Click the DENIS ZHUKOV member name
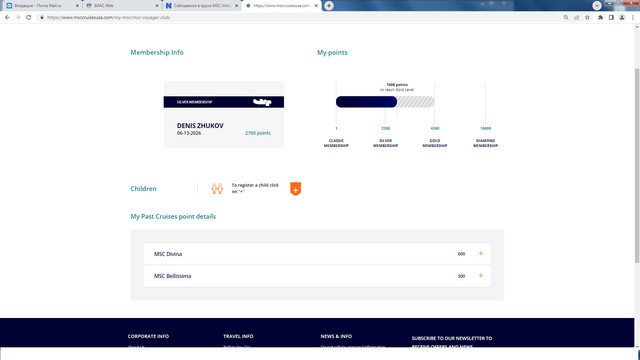Screen dimensions: 640x360 point(200,126)
